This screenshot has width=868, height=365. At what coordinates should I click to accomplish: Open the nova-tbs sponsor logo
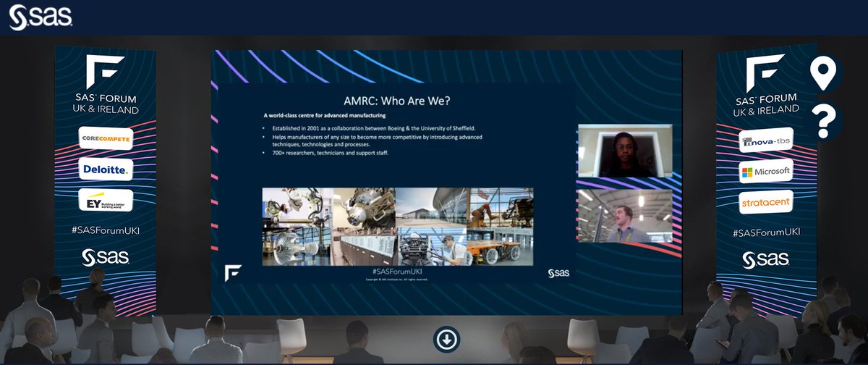766,141
